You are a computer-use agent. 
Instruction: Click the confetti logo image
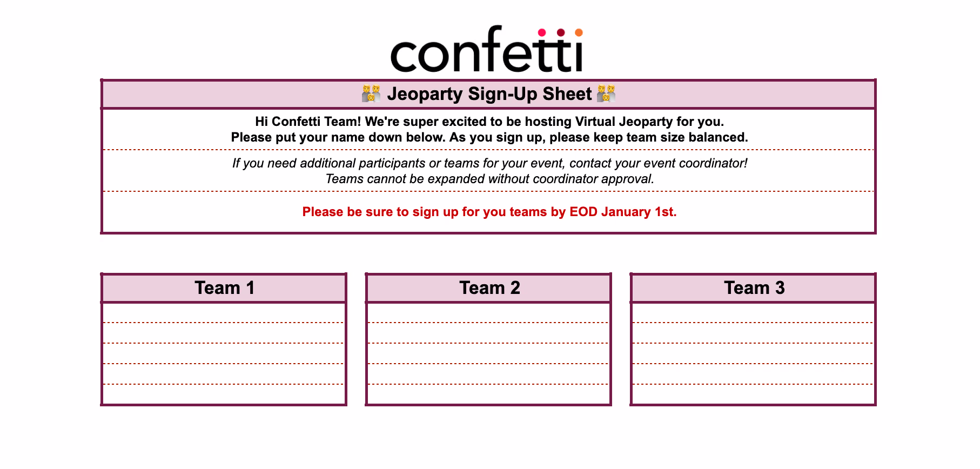point(487,49)
